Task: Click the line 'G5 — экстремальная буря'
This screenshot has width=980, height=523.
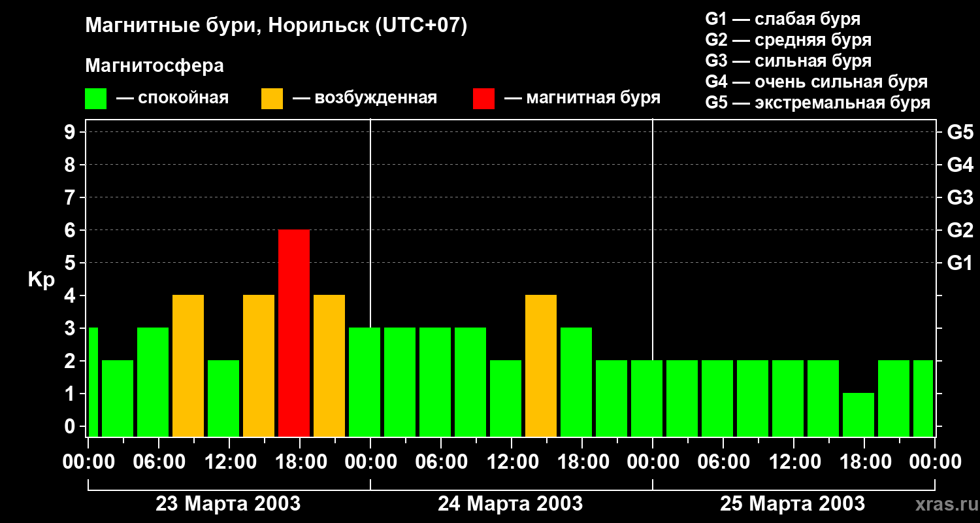Action: tap(818, 103)
